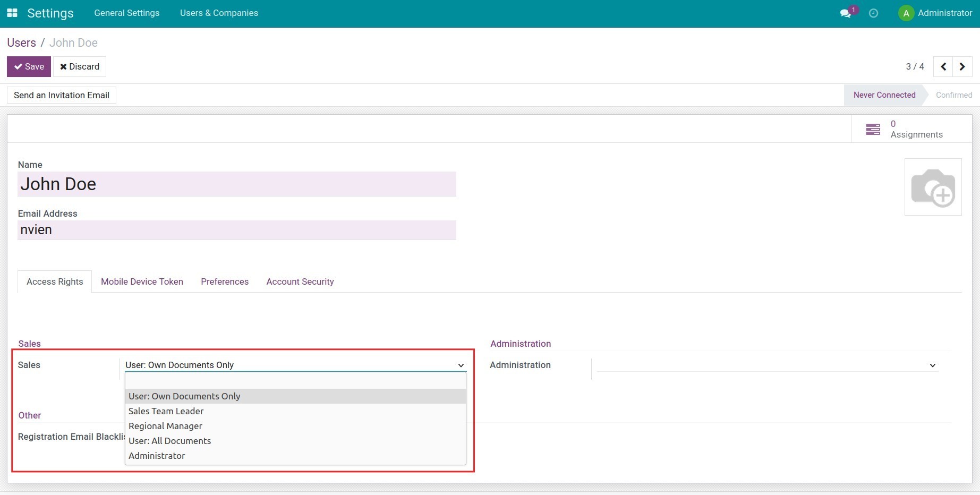Click the camera icon to add profile photo
980x495 pixels.
pyautogui.click(x=933, y=187)
